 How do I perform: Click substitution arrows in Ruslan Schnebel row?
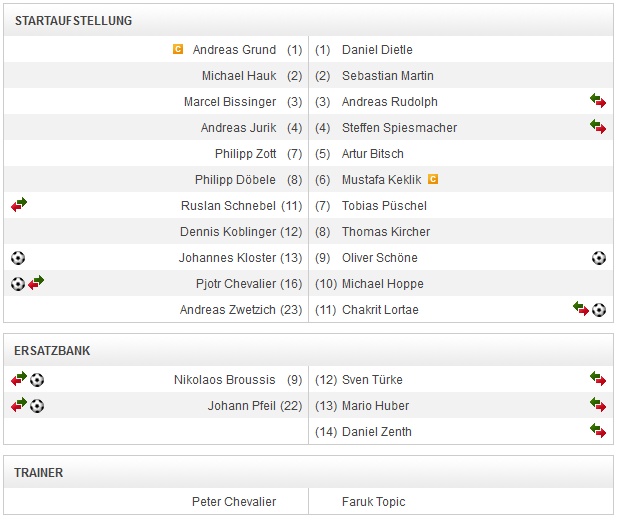(19, 205)
